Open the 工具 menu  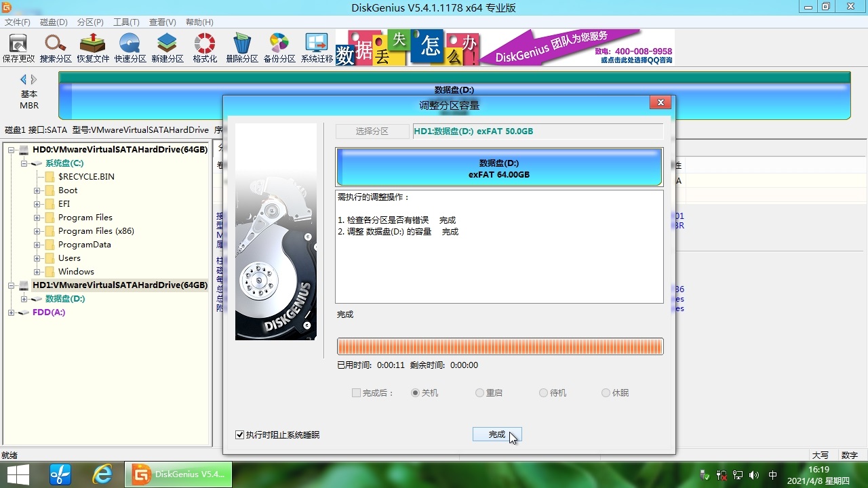point(126,22)
